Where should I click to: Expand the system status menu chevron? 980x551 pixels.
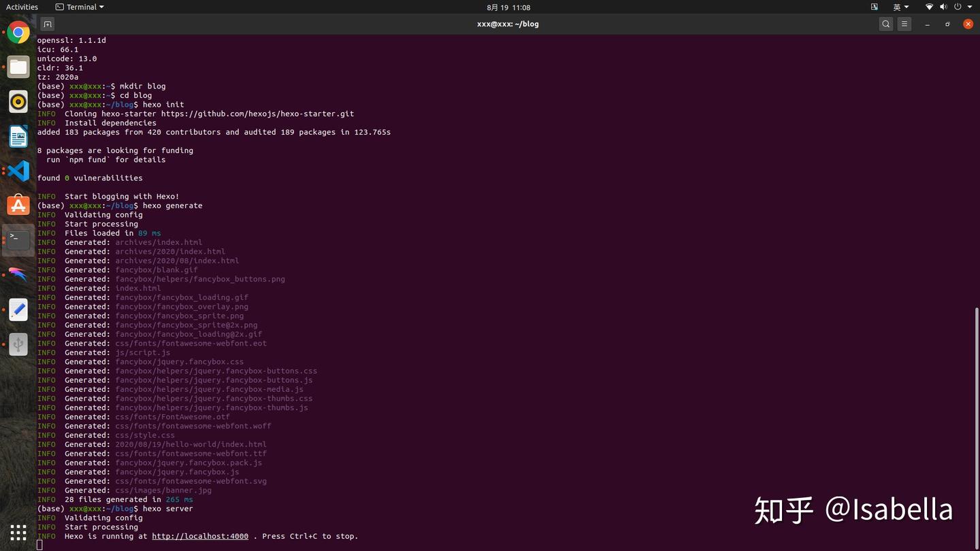[970, 7]
